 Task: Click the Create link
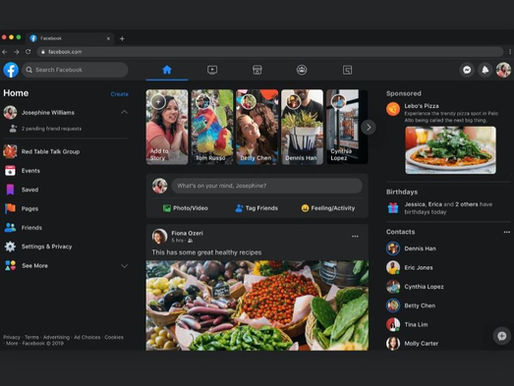click(119, 94)
